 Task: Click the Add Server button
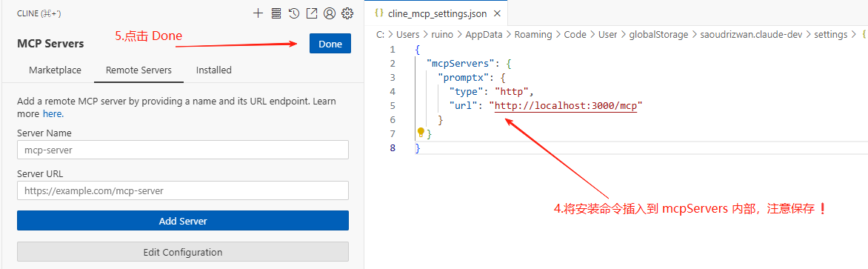point(183,221)
